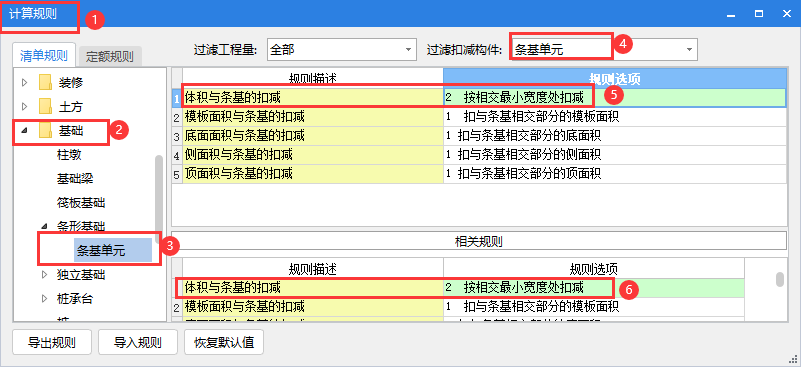Select upper table rule 模板面积与条基的扣减
The width and height of the screenshot is (801, 367).
313,117
